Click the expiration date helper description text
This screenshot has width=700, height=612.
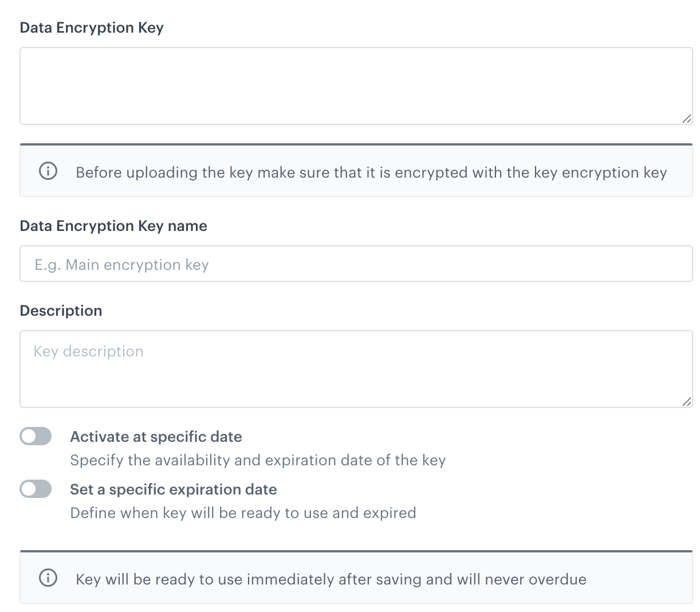point(243,513)
